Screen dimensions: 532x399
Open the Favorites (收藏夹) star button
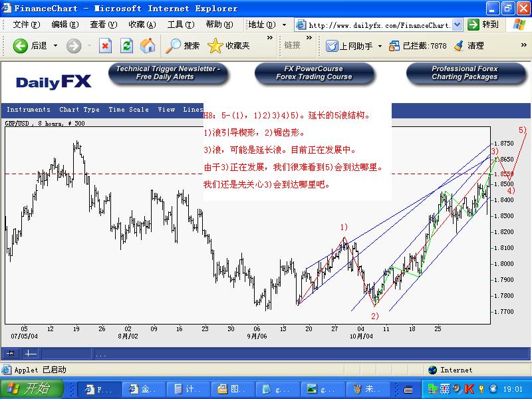pos(229,46)
